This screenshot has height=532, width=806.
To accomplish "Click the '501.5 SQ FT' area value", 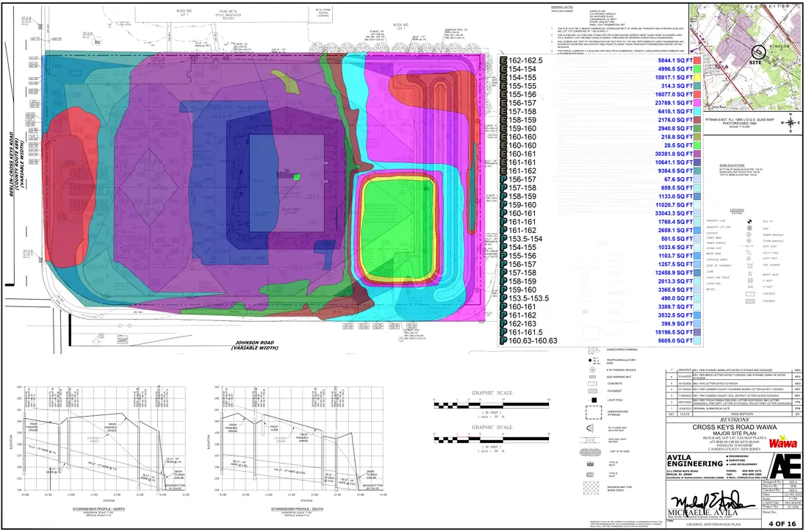I will coord(677,239).
